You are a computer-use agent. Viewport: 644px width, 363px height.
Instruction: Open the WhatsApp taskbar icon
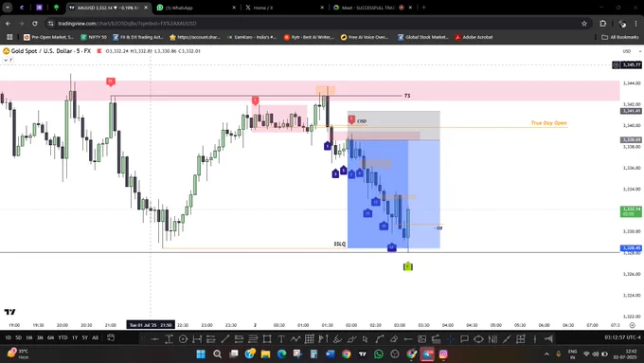(x=378, y=354)
